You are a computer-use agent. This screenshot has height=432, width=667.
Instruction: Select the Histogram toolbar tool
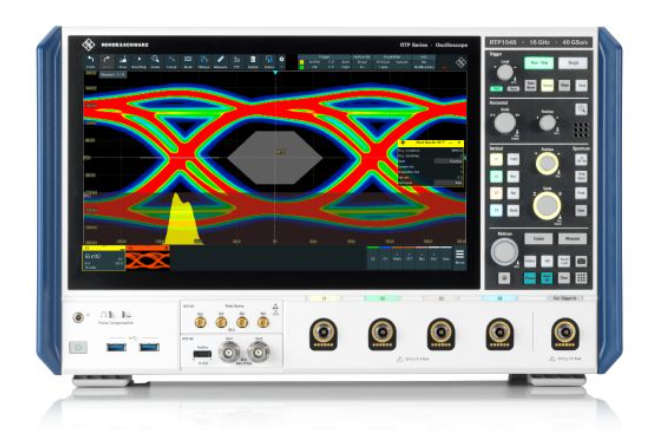click(x=204, y=62)
